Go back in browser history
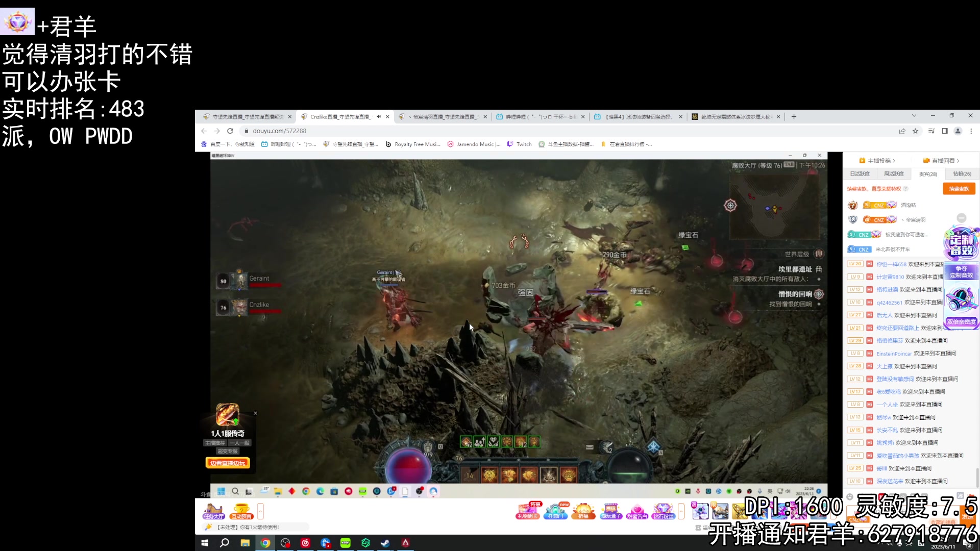This screenshot has height=551, width=980. 204,131
